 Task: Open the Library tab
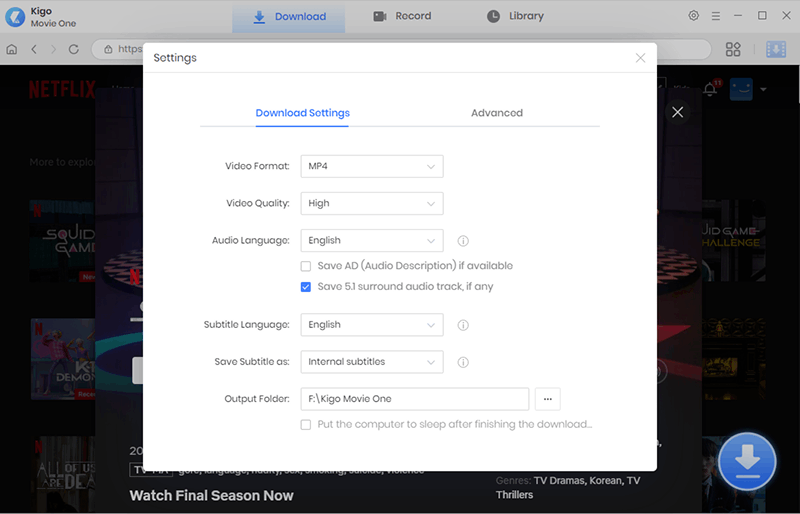click(x=515, y=16)
